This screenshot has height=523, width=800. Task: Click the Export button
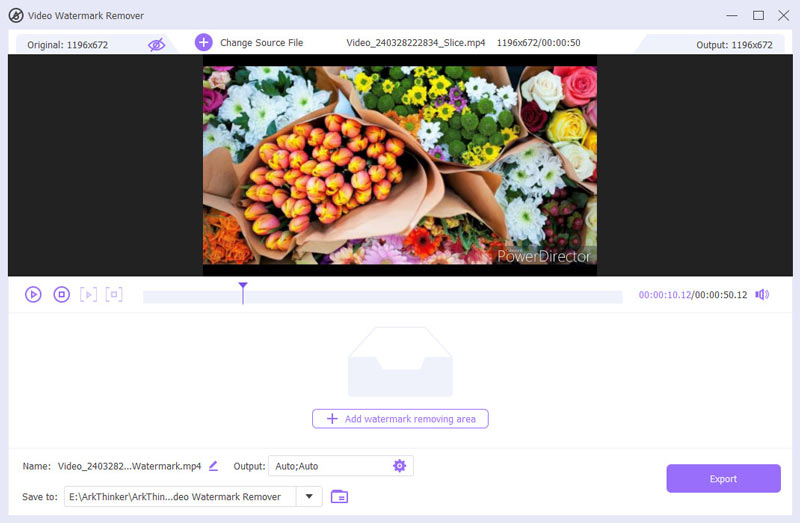[723, 479]
